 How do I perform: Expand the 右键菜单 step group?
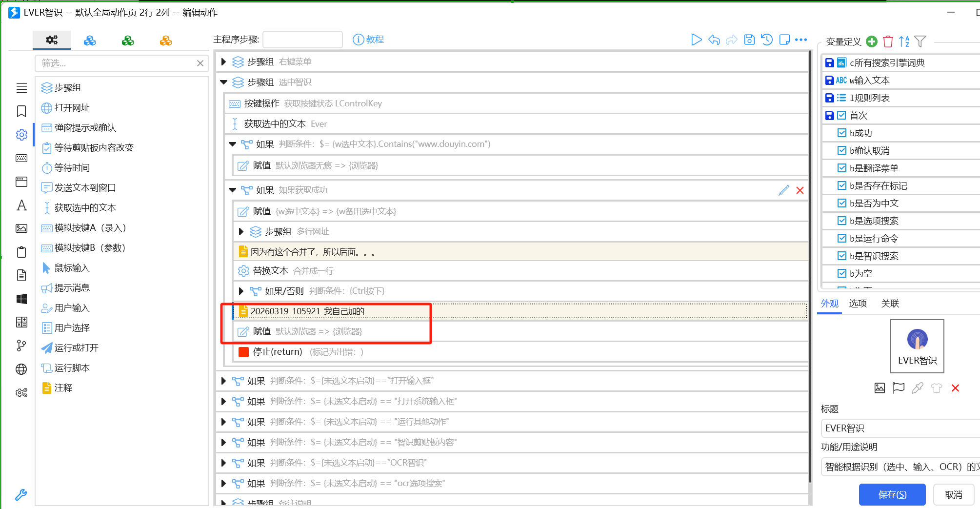223,62
